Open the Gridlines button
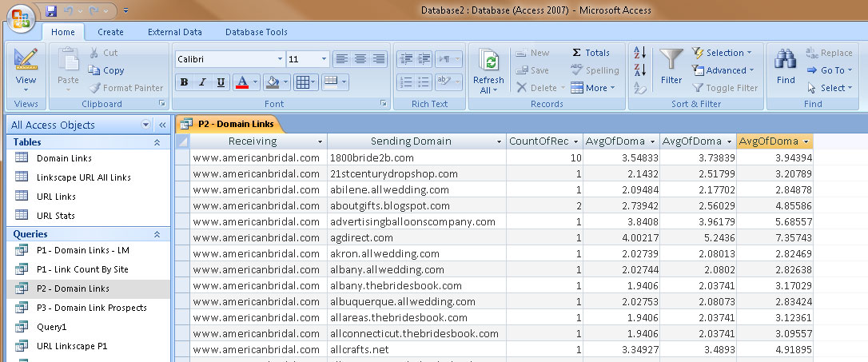 pos(305,82)
